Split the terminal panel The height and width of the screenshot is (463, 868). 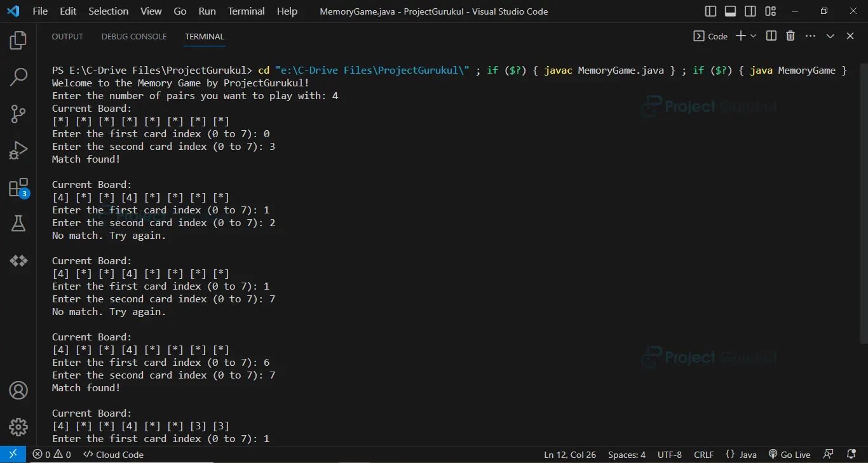click(x=771, y=36)
